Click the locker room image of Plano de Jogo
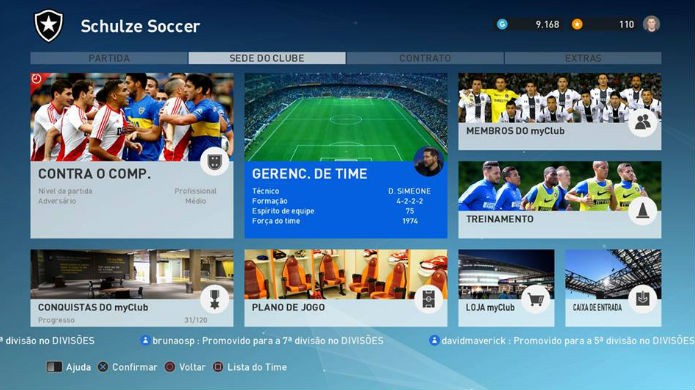Image resolution: width=695 pixels, height=390 pixels. 346,274
